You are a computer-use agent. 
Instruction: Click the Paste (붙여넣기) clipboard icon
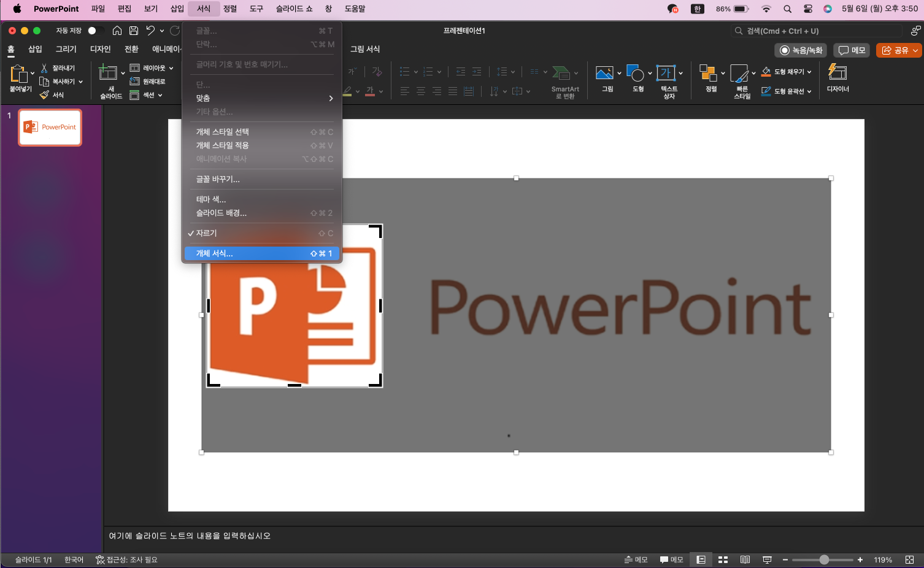coord(18,74)
